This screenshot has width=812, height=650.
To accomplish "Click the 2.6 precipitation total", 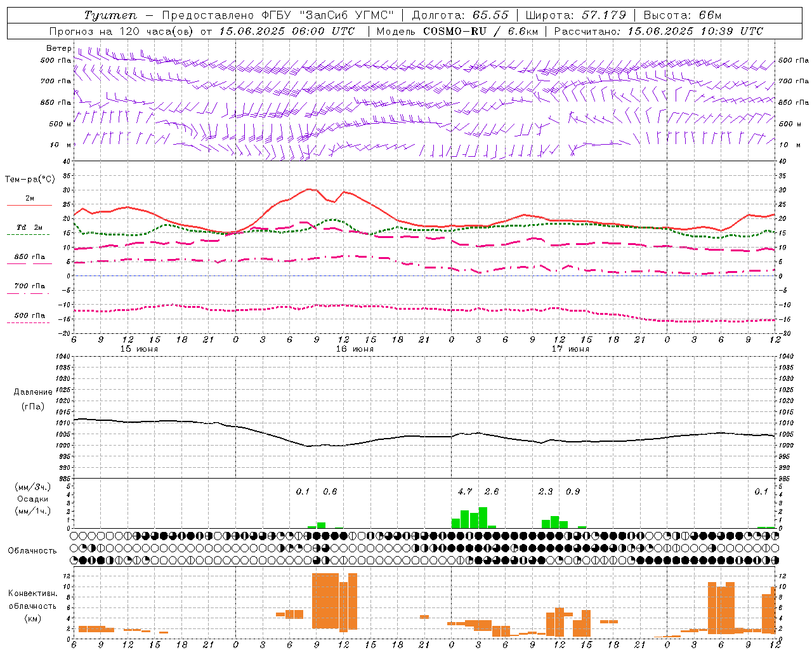I will (492, 491).
